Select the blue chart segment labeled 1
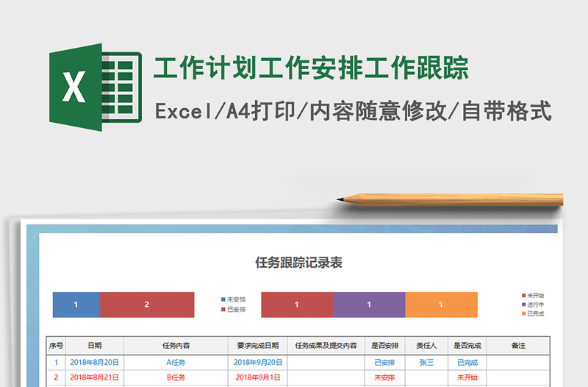The image size is (588, 387). (x=76, y=305)
